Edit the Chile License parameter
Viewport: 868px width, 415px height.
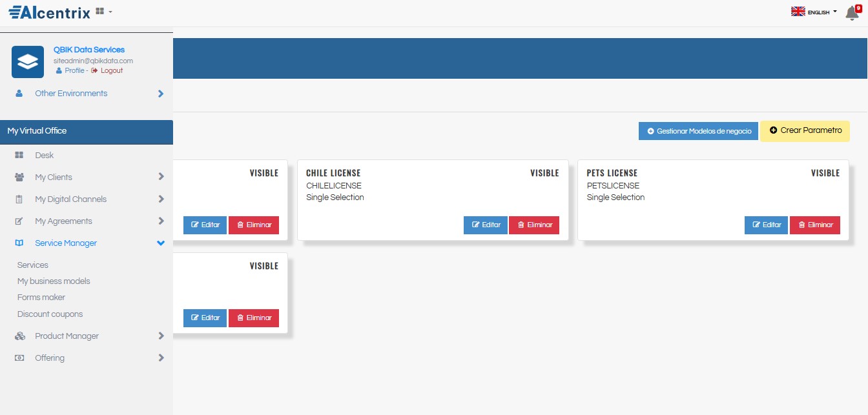[x=486, y=225]
